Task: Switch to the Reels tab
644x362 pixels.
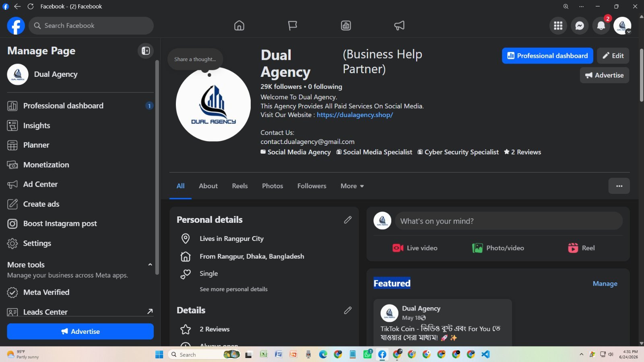Action: [240, 186]
